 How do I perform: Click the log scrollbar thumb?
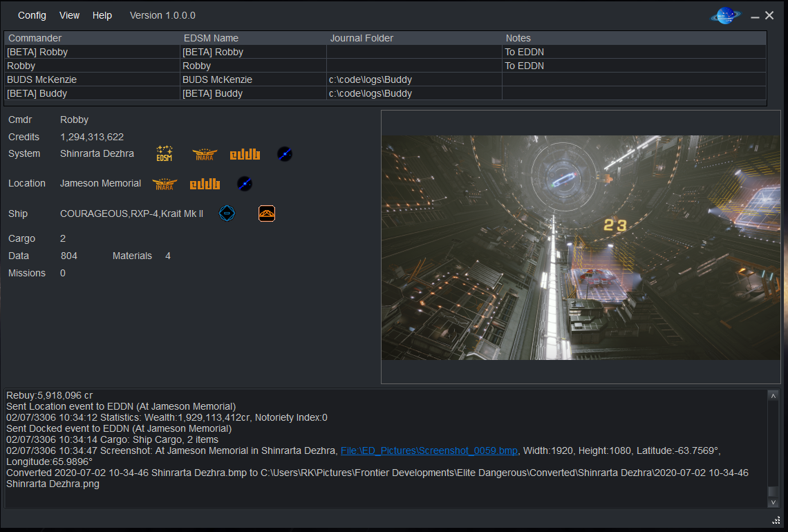click(x=773, y=491)
